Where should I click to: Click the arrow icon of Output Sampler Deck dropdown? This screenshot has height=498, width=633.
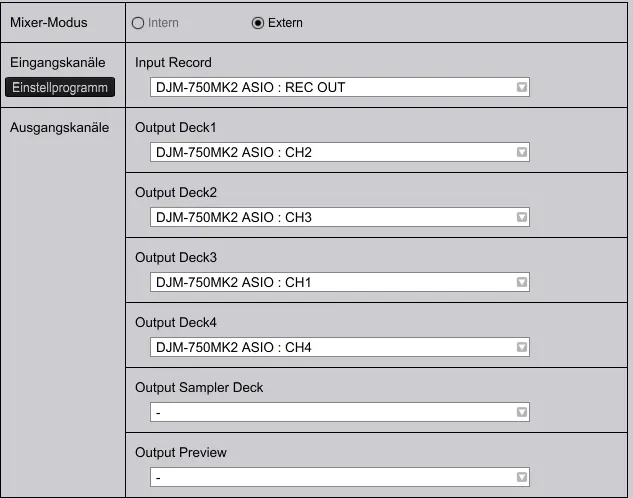coord(521,412)
